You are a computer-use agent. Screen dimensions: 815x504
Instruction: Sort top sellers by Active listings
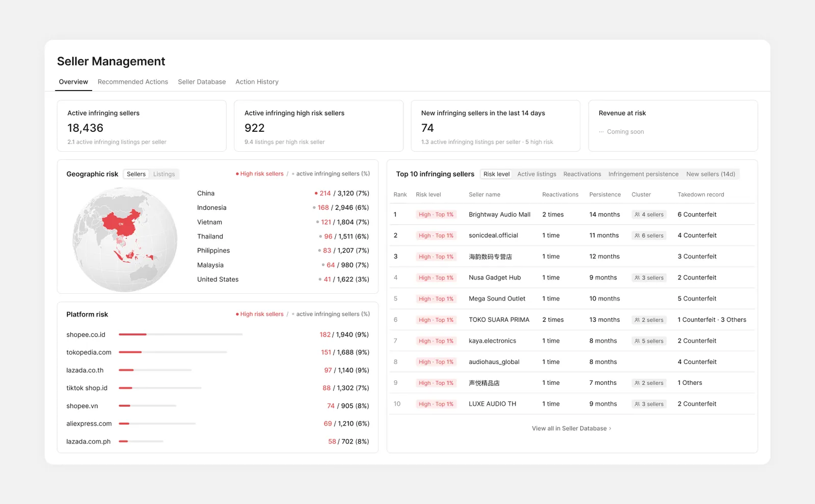coord(537,174)
